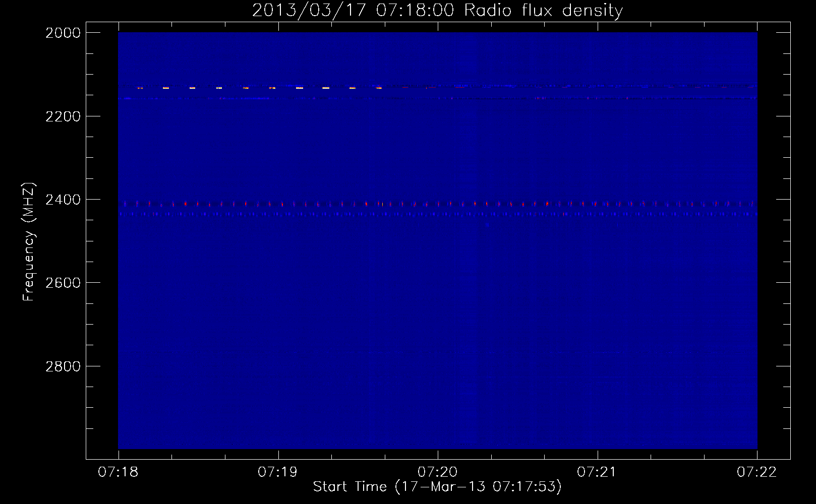Click the 'Start Time (17-Mar-13 07:17:53)' label

(x=437, y=487)
